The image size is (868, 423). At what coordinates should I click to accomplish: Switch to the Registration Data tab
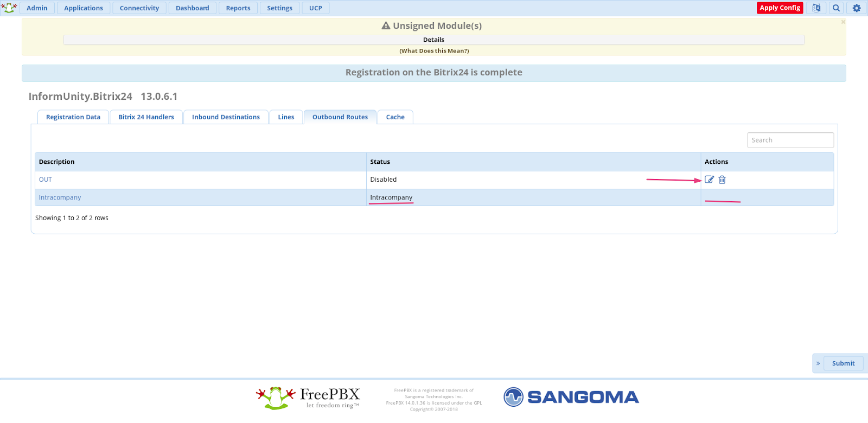point(73,117)
